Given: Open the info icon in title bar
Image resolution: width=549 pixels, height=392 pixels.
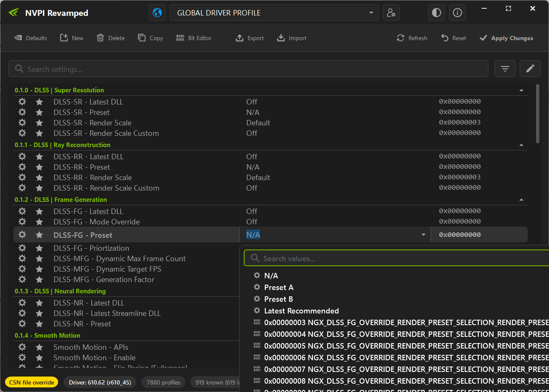Looking at the screenshot, I should pyautogui.click(x=457, y=13).
